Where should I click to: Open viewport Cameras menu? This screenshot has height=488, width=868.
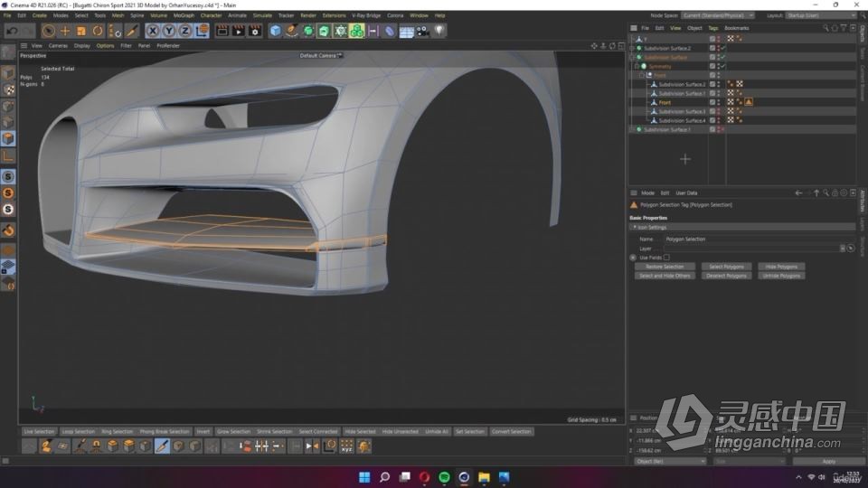58,46
